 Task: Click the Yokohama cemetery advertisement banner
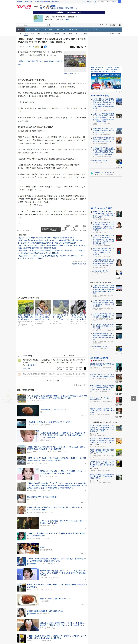tap(106, 81)
